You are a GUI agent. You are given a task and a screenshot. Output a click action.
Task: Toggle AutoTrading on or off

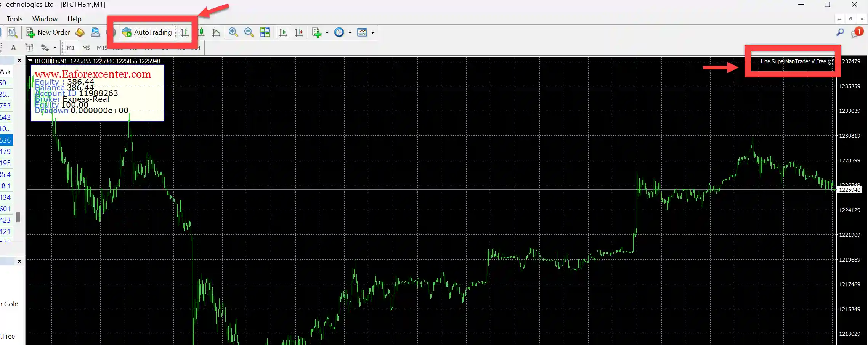(x=147, y=32)
